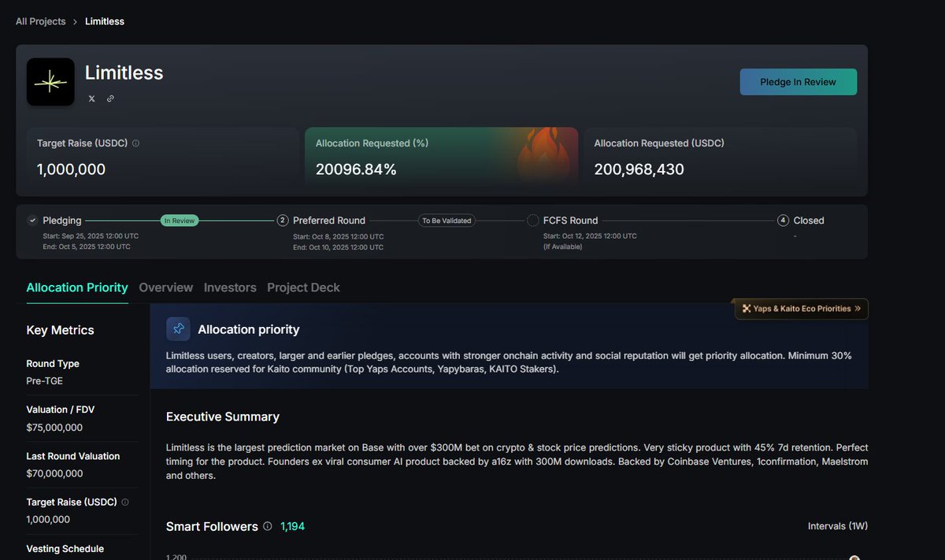Viewport: 945px width, 560px height.
Task: Expand Yaps & Kaito Eco Priorities
Action: [802, 309]
